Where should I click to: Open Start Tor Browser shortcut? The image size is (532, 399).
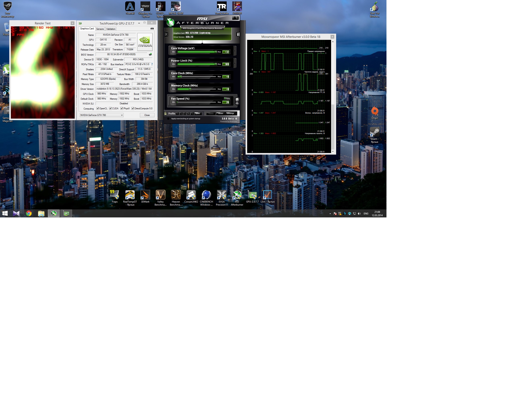[374, 10]
